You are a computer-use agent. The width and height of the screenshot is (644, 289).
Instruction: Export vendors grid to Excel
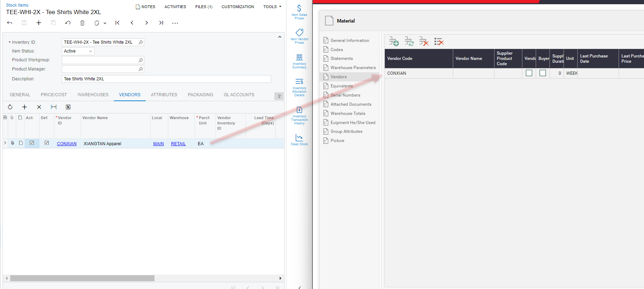(68, 107)
